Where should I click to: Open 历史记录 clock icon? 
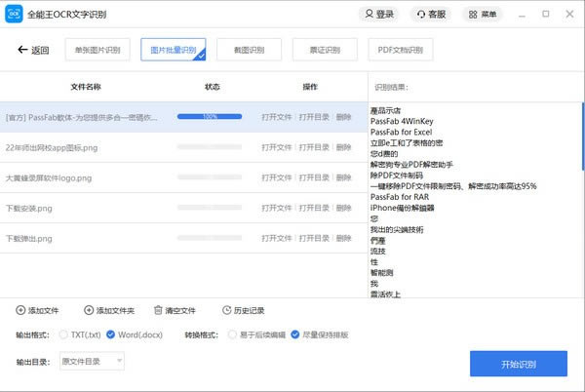pyautogui.click(x=226, y=310)
